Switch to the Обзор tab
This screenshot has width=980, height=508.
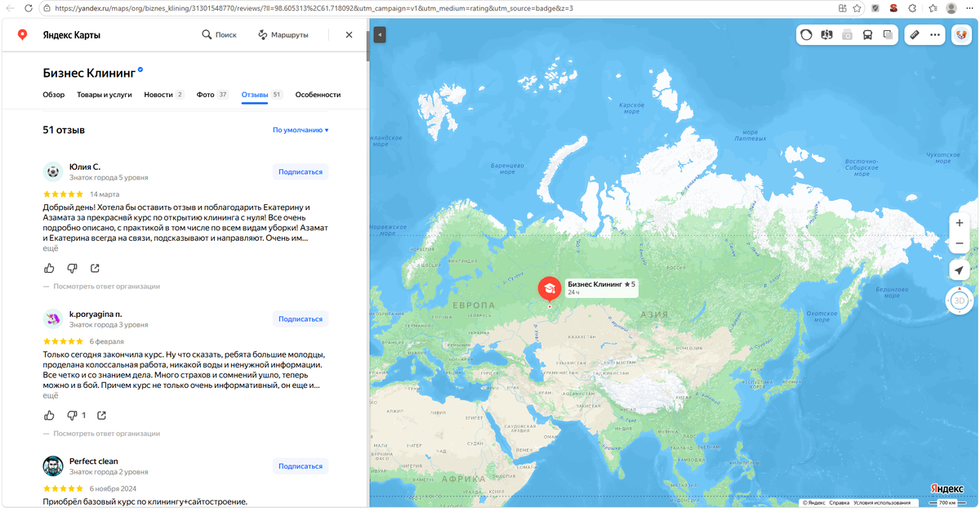pyautogui.click(x=53, y=95)
